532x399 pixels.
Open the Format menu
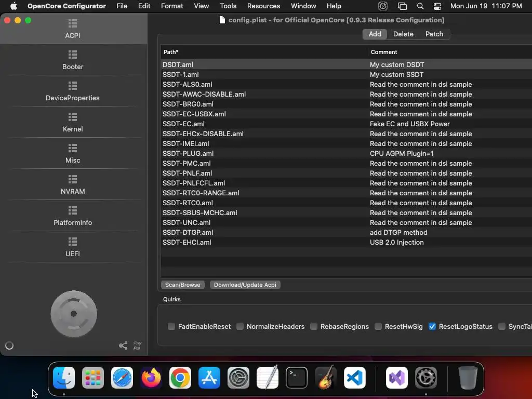coord(172,6)
